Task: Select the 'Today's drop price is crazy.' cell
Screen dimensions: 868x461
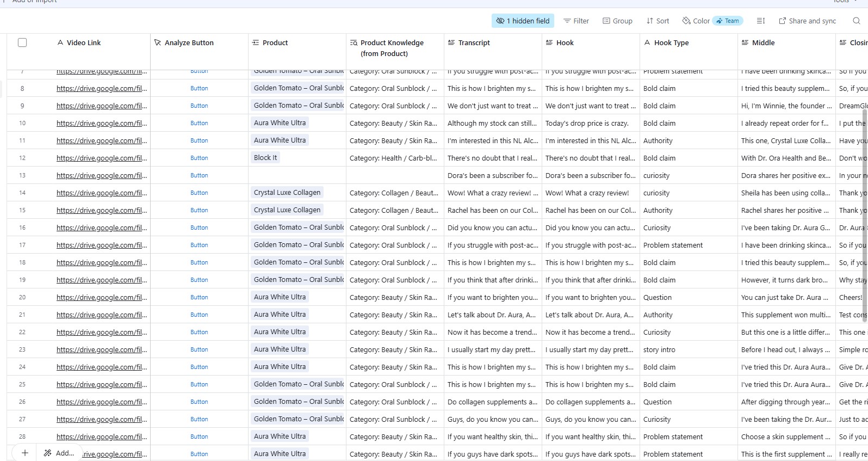Action: click(x=591, y=123)
